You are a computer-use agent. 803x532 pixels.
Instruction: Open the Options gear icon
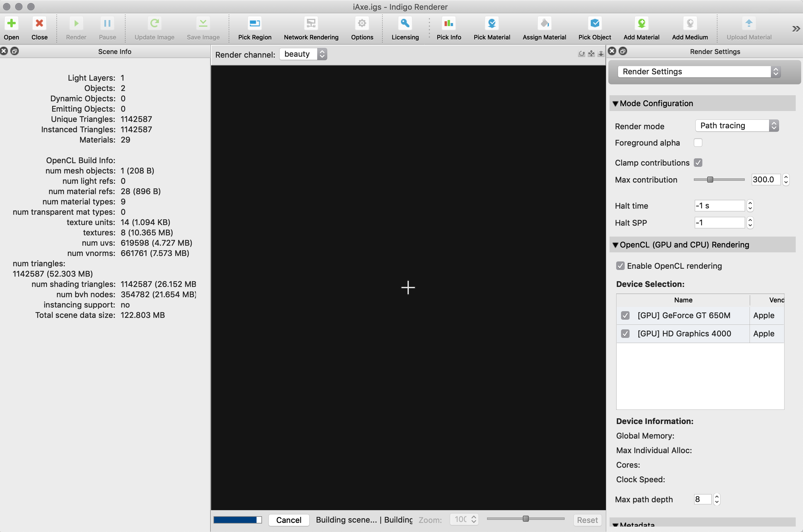tap(362, 23)
